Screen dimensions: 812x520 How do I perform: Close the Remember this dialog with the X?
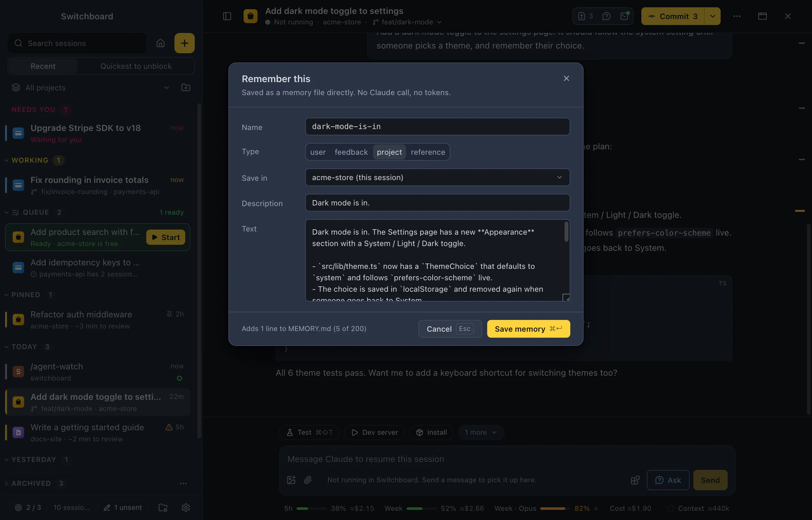click(x=566, y=78)
